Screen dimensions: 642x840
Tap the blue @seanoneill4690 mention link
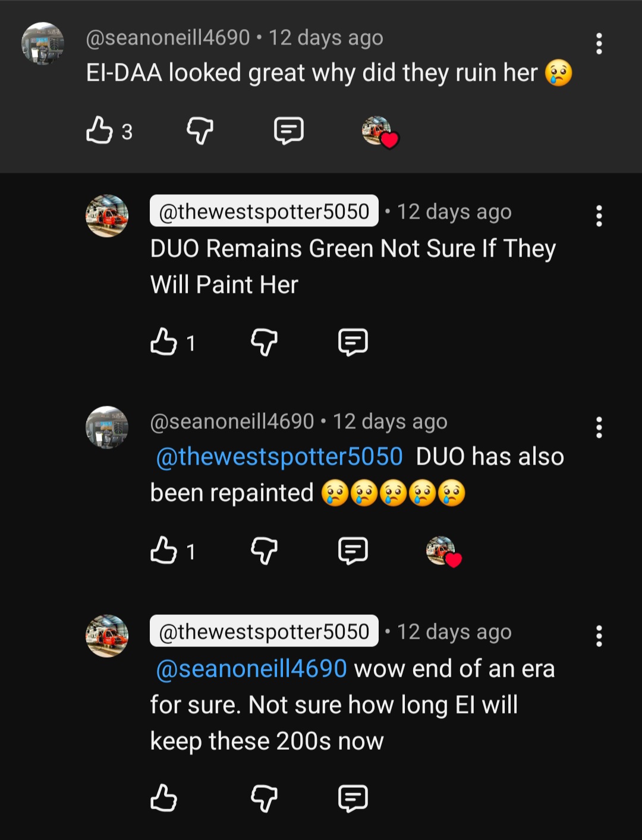(251, 669)
